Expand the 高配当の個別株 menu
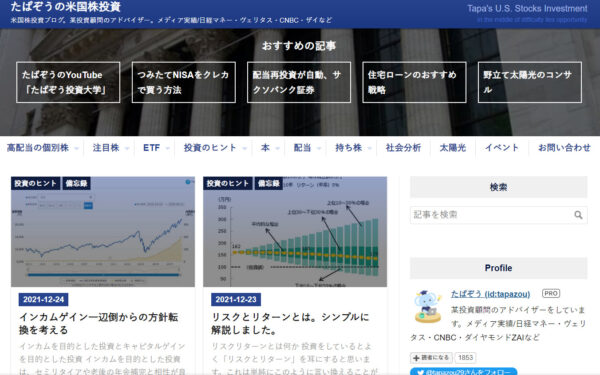Image resolution: width=600 pixels, height=375 pixels. tap(42, 148)
